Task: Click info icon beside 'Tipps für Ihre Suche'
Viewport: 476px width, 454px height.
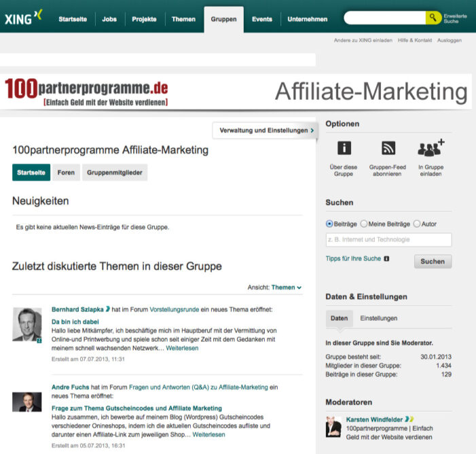Action: point(386,259)
